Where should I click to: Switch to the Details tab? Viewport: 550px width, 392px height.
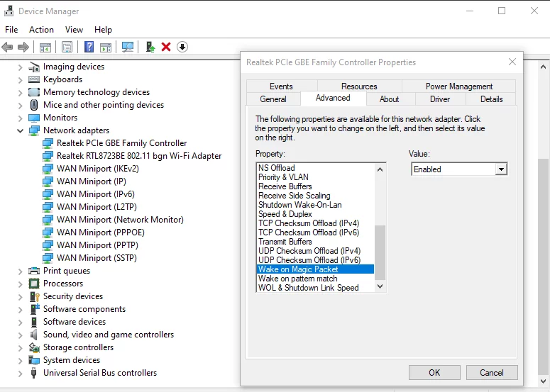coord(491,99)
